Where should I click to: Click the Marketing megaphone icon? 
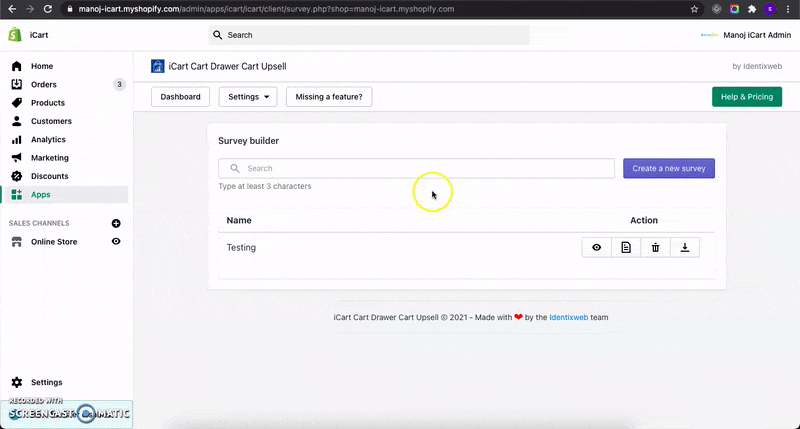coord(17,158)
